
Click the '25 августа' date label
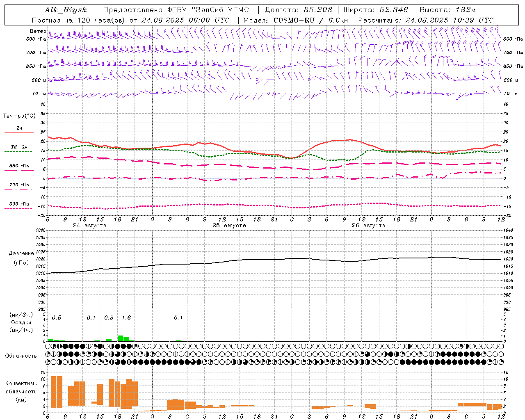pyautogui.click(x=229, y=226)
